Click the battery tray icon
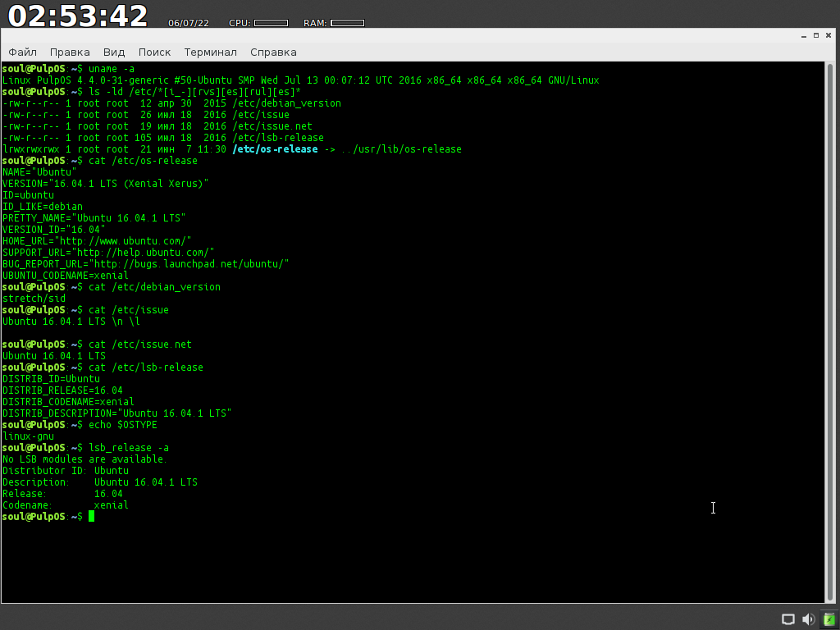 coord(829,619)
